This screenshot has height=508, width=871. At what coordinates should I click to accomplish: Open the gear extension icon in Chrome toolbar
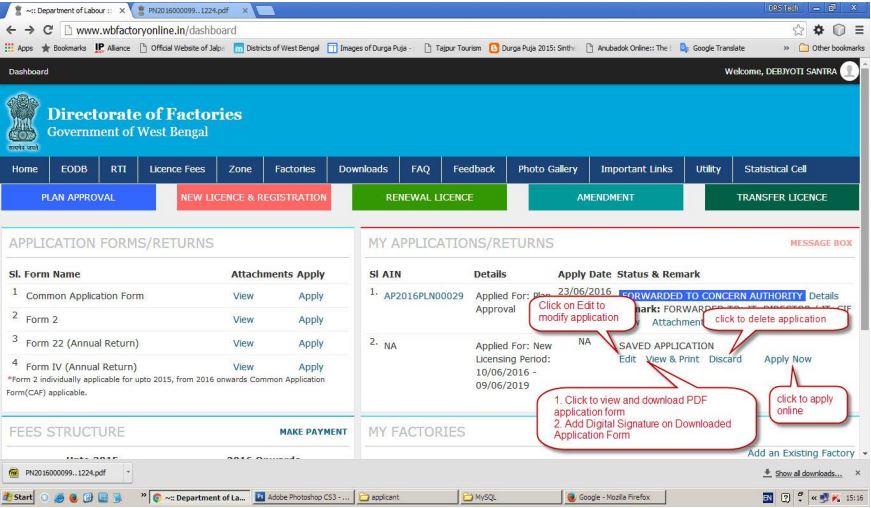tap(819, 30)
